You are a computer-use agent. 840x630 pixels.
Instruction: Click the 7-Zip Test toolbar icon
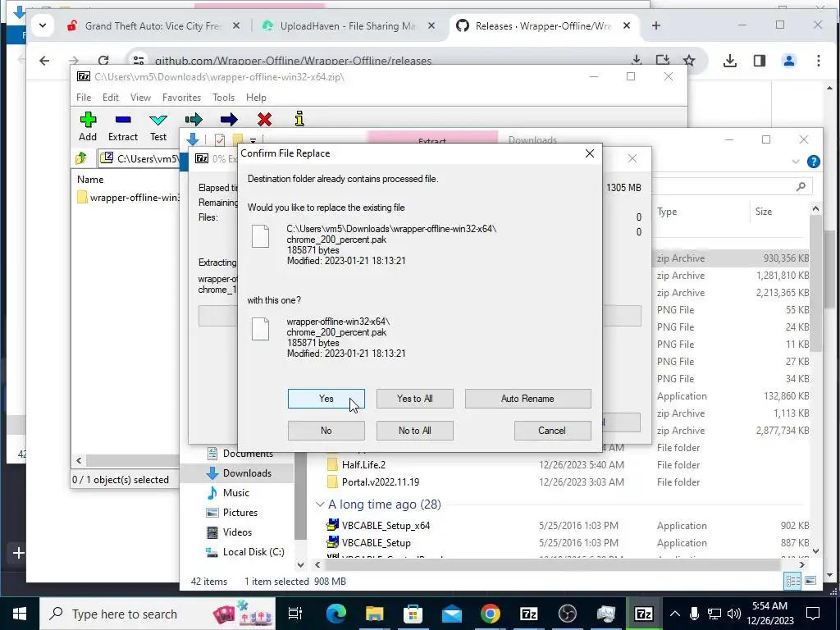(x=158, y=127)
